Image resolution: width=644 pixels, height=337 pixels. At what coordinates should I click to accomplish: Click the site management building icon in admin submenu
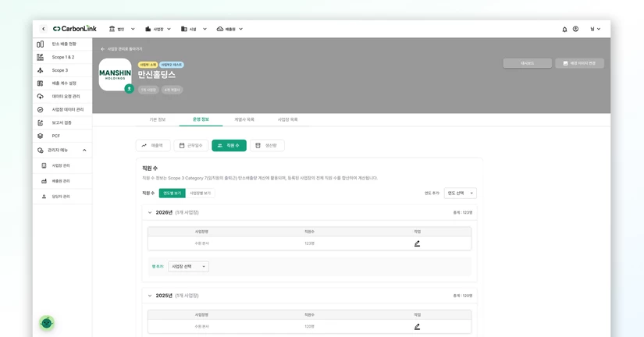pyautogui.click(x=44, y=165)
